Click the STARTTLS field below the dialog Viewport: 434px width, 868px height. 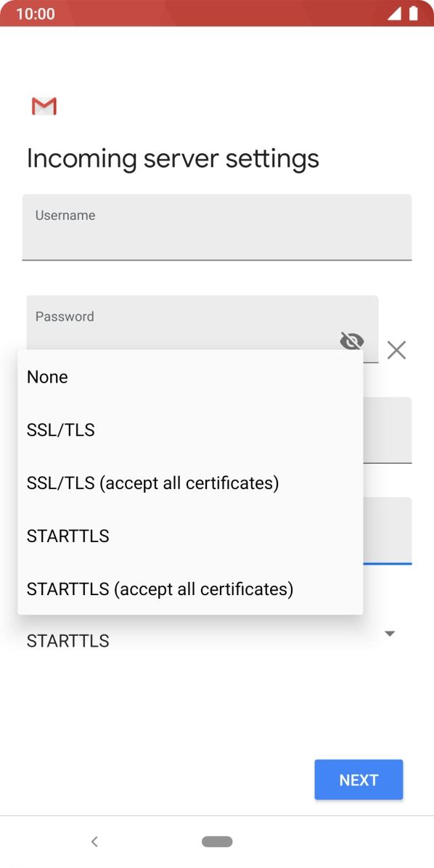pos(67,640)
